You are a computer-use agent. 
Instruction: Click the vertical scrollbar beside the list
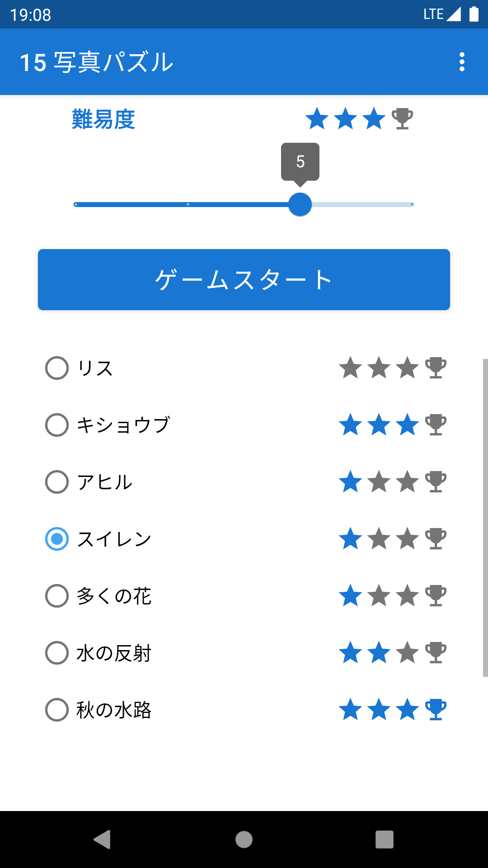click(x=485, y=518)
